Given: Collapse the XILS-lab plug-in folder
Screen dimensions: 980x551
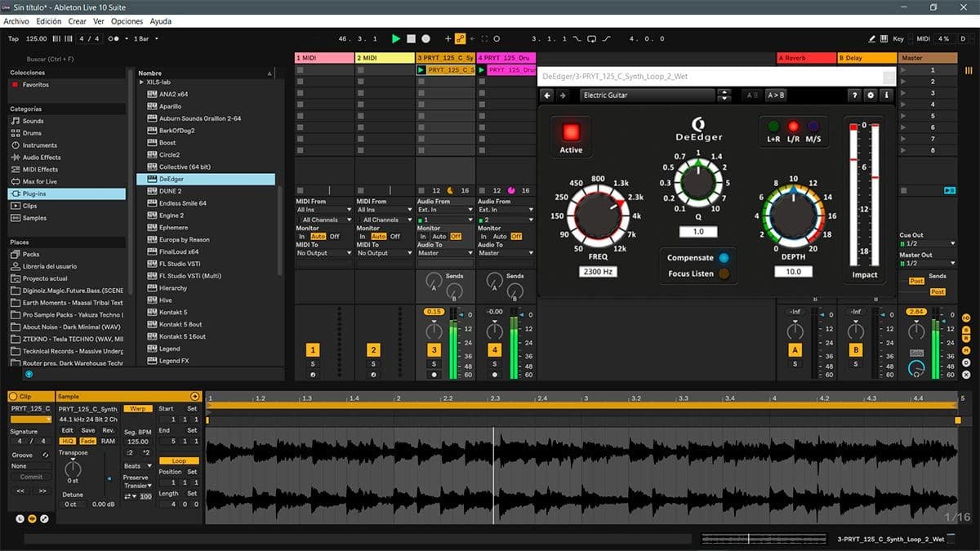Looking at the screenshot, I should tap(141, 82).
